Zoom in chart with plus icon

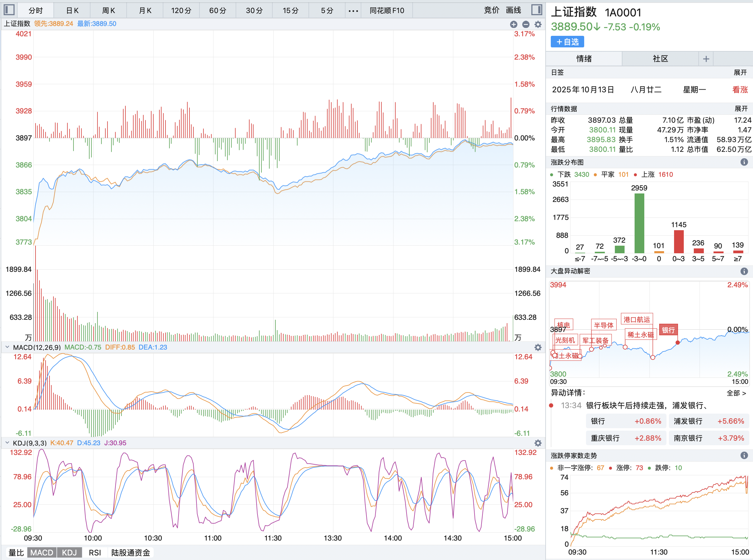(x=513, y=24)
